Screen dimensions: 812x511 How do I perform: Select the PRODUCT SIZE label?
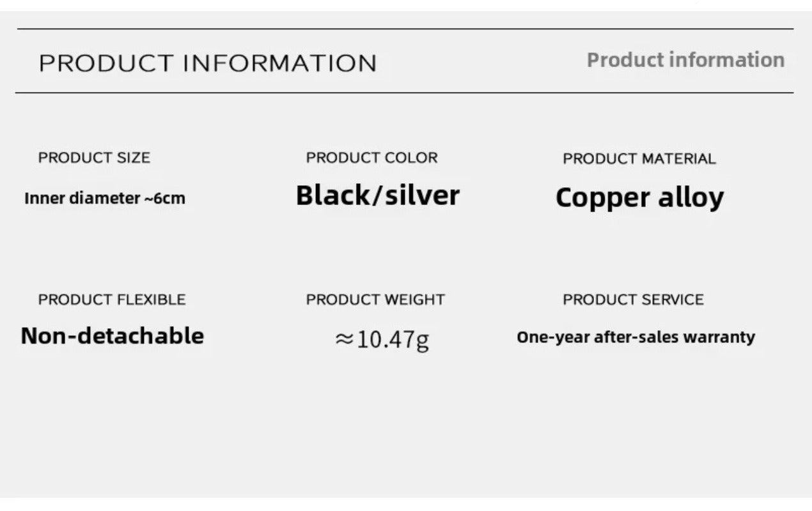click(94, 158)
